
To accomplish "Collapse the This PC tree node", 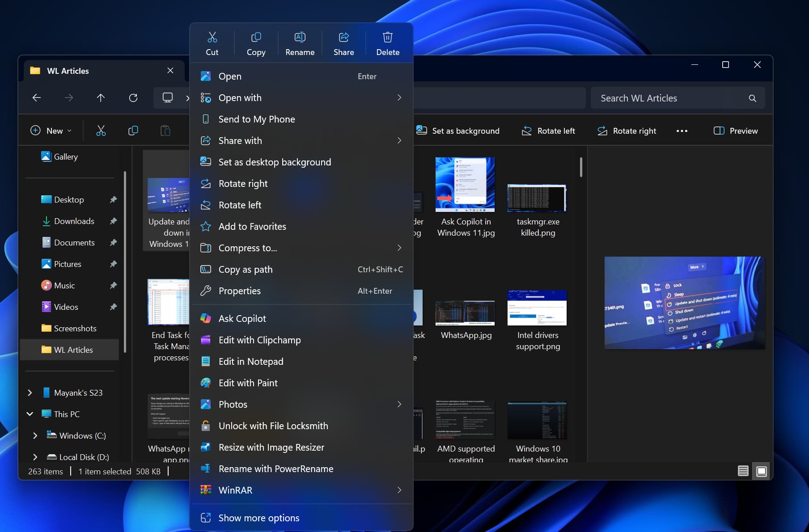I will [x=30, y=414].
